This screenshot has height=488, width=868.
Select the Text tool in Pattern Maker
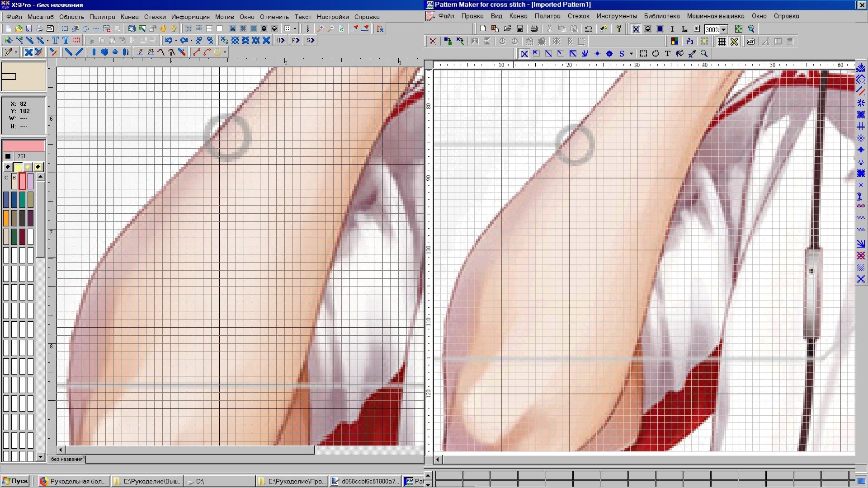coord(668,54)
